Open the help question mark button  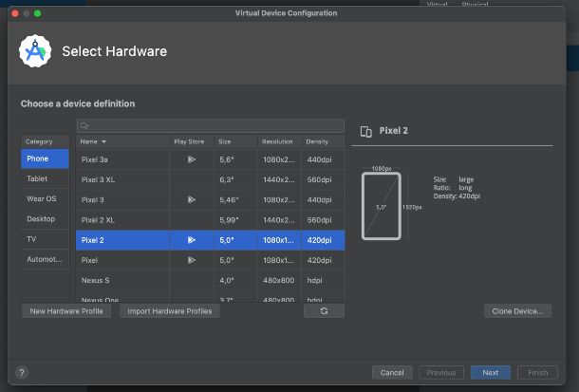(x=22, y=372)
